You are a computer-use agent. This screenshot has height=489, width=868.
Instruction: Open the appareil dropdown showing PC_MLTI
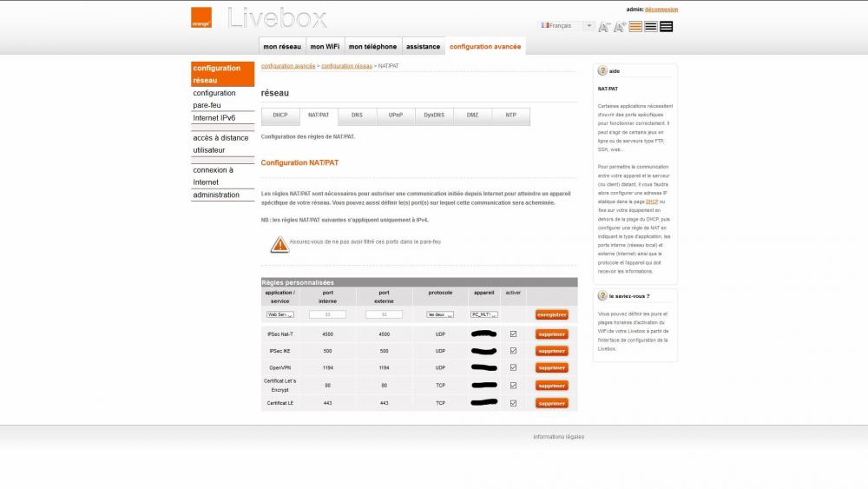(x=483, y=314)
